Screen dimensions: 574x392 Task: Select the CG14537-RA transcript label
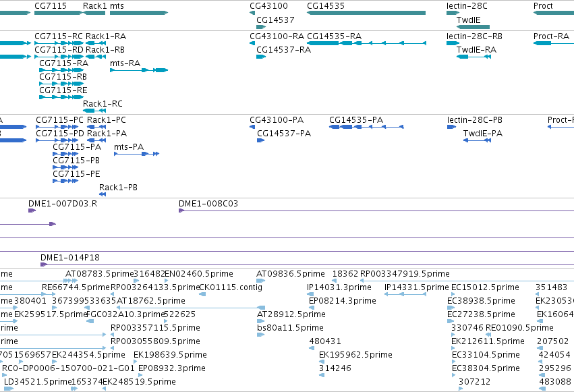[284, 50]
